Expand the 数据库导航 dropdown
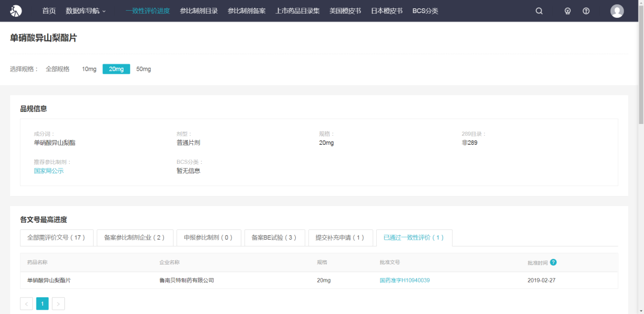 (85, 11)
